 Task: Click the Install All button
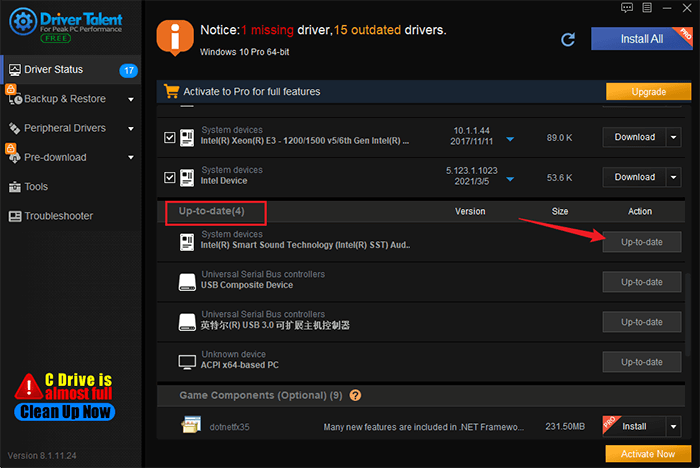click(x=642, y=39)
